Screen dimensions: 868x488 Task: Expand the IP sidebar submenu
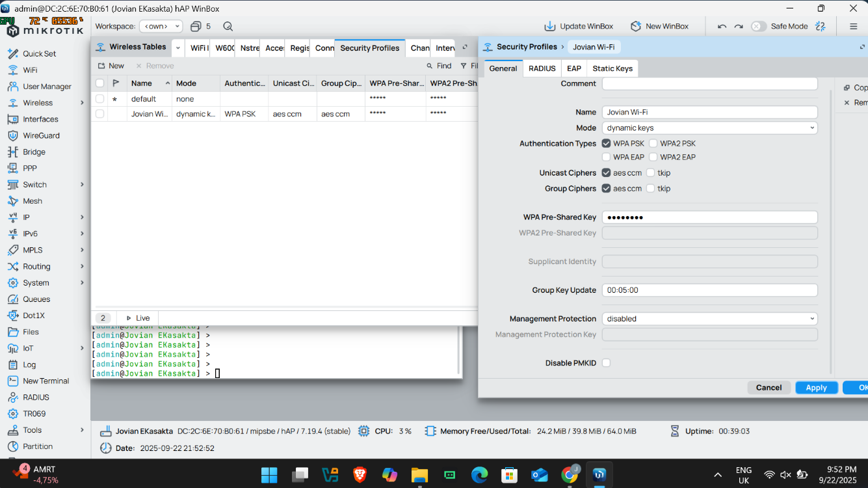[x=82, y=217]
